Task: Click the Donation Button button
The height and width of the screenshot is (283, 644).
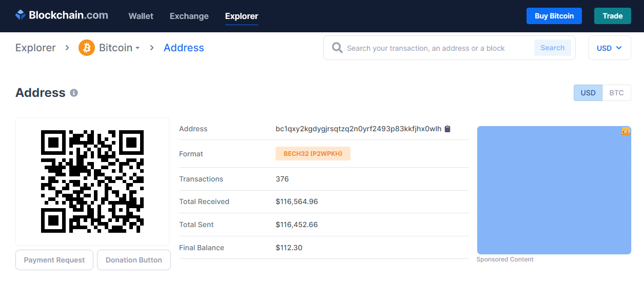Action: point(134,260)
